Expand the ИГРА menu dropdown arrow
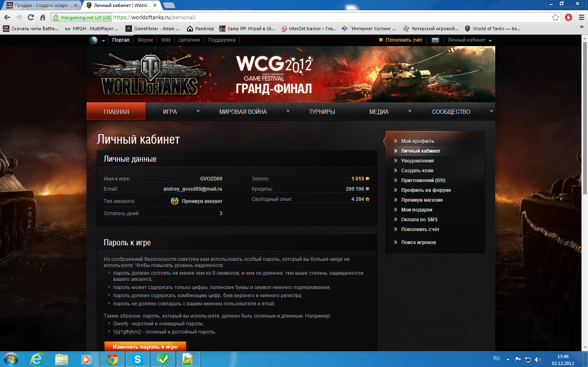Viewport: 588px width, 367px height. [198, 111]
